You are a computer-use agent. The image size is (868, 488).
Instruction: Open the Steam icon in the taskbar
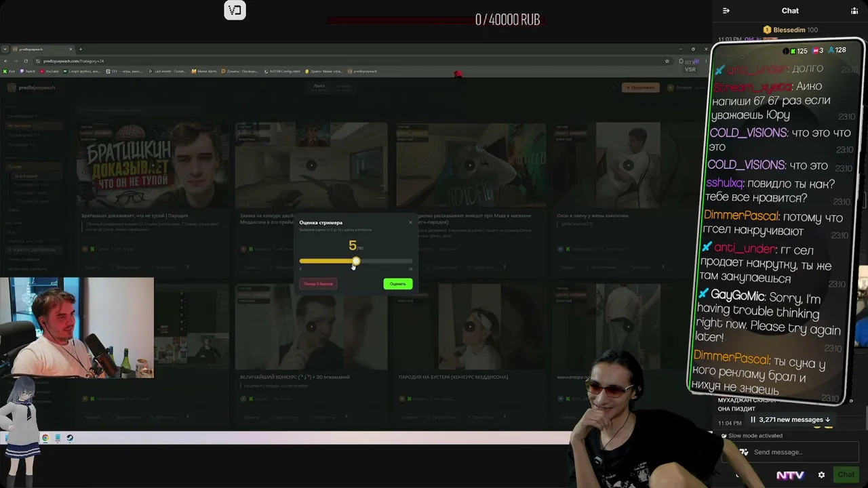coord(70,438)
